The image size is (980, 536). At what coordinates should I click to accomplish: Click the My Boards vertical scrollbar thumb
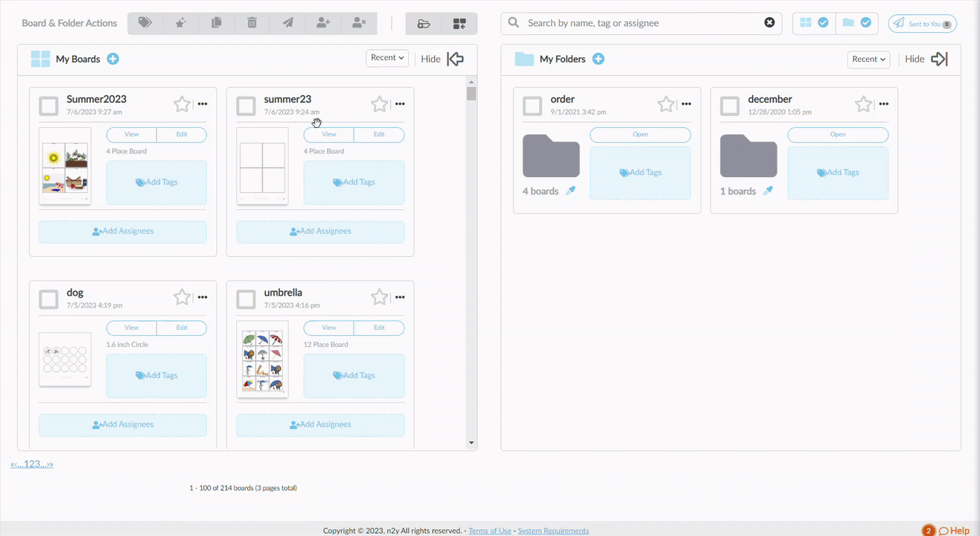click(471, 94)
